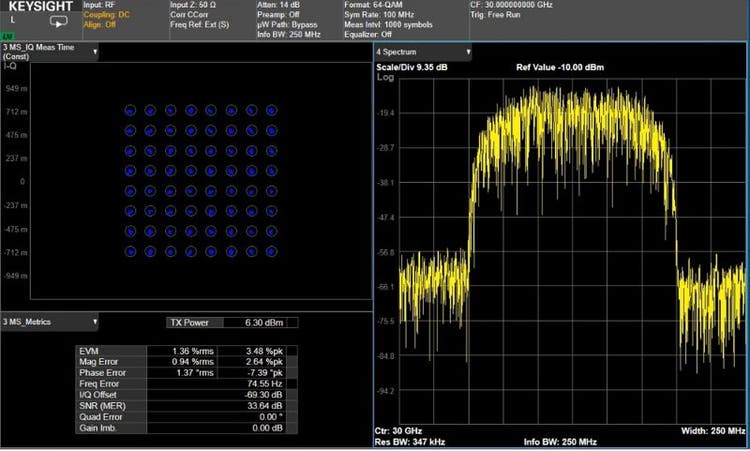Screen dimensions: 750x451
Task: Open the 3 MS_IQ Meas Time dropdown
Action: pyautogui.click(x=95, y=51)
